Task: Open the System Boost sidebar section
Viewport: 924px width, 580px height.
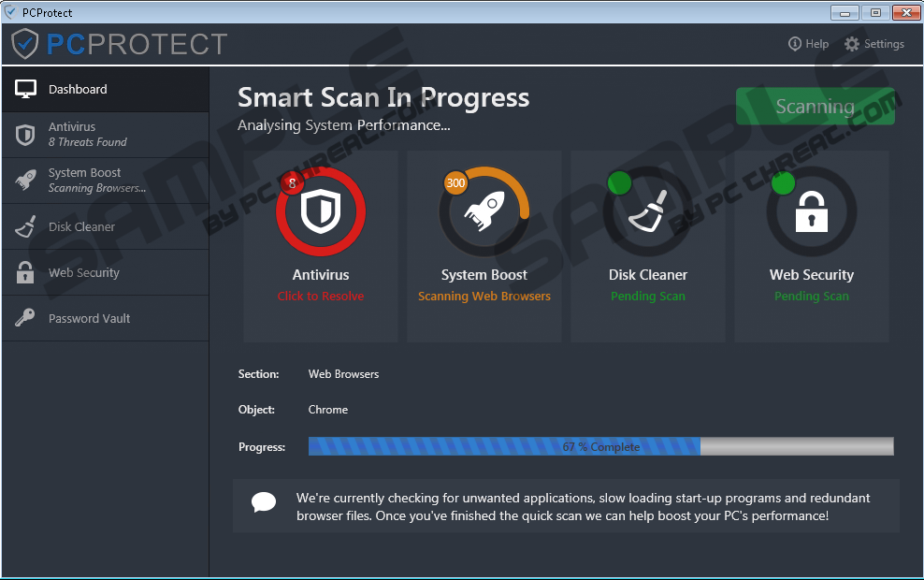Action: (106, 181)
